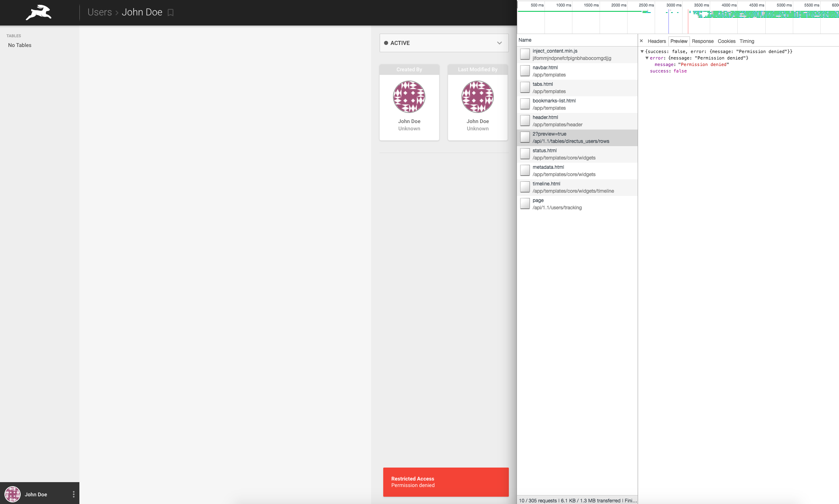Image resolution: width=839 pixels, height=504 pixels.
Task: Select metadata.html request row
Action: (x=577, y=171)
